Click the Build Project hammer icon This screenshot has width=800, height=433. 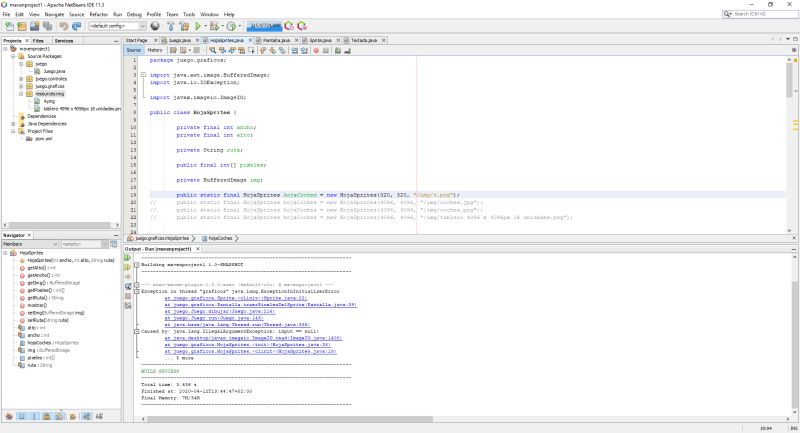[171, 26]
